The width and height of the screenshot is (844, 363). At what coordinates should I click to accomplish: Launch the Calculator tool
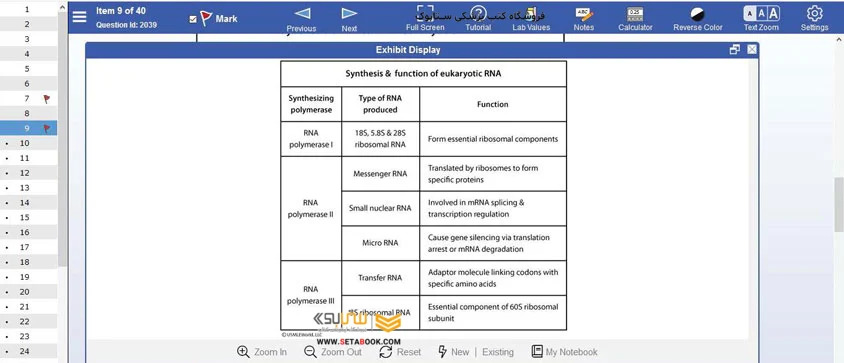[x=635, y=19]
